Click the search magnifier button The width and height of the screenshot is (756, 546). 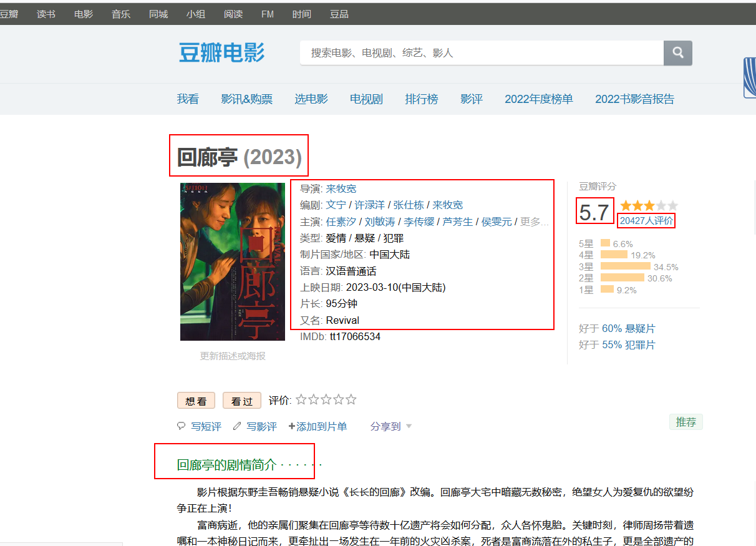click(677, 52)
